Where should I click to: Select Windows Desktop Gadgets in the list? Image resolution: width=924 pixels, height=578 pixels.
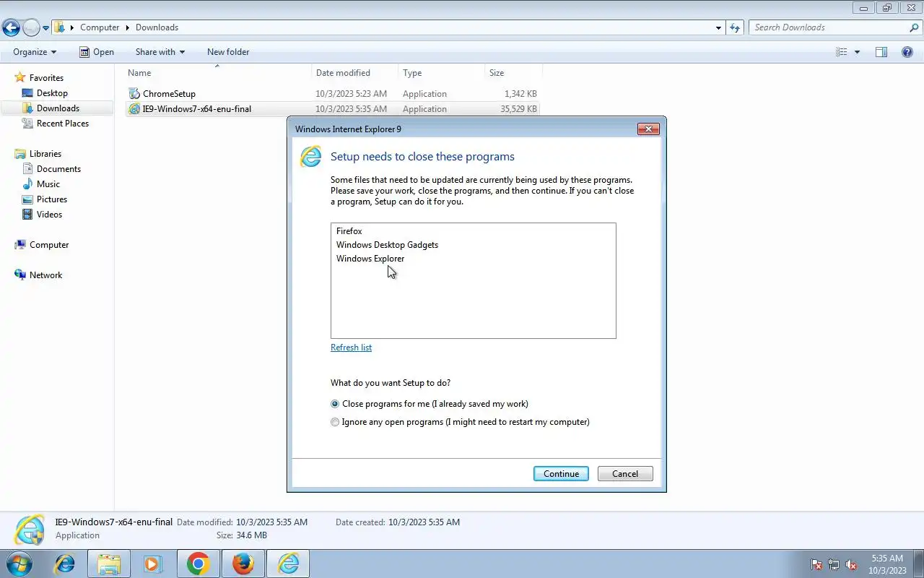pos(387,245)
